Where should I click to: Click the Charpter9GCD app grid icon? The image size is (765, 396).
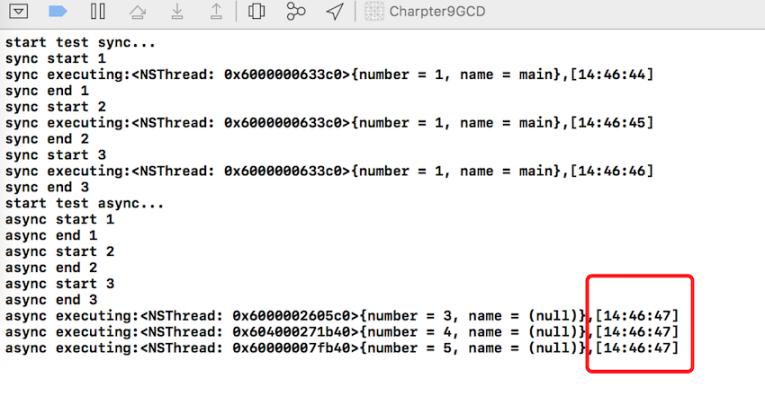point(374,11)
